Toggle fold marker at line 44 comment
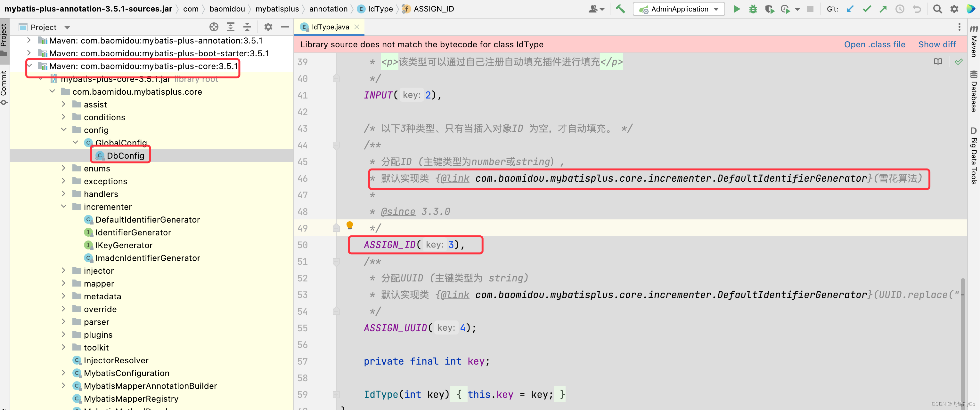This screenshot has width=980, height=410. tap(336, 145)
